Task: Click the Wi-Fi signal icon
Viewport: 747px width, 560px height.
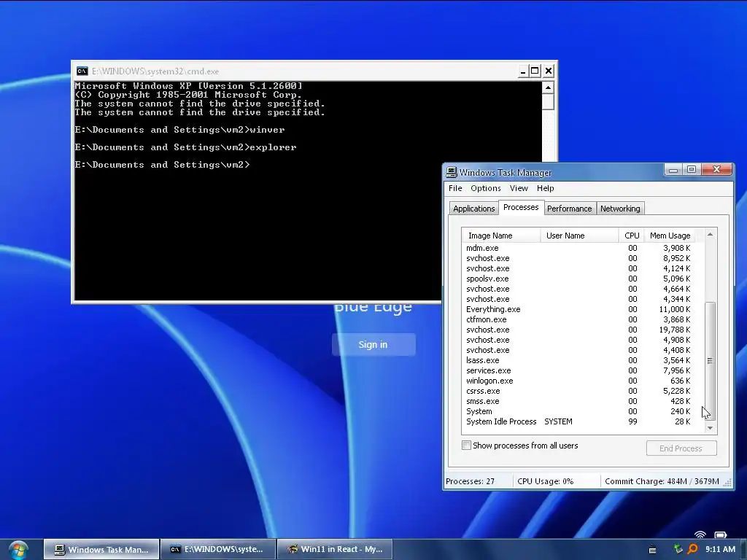Action: click(x=700, y=534)
